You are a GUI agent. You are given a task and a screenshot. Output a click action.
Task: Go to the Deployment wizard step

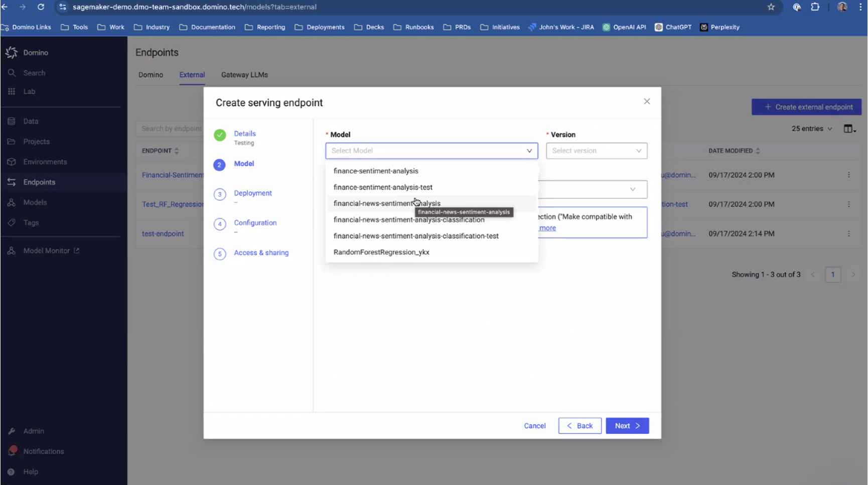coord(252,193)
